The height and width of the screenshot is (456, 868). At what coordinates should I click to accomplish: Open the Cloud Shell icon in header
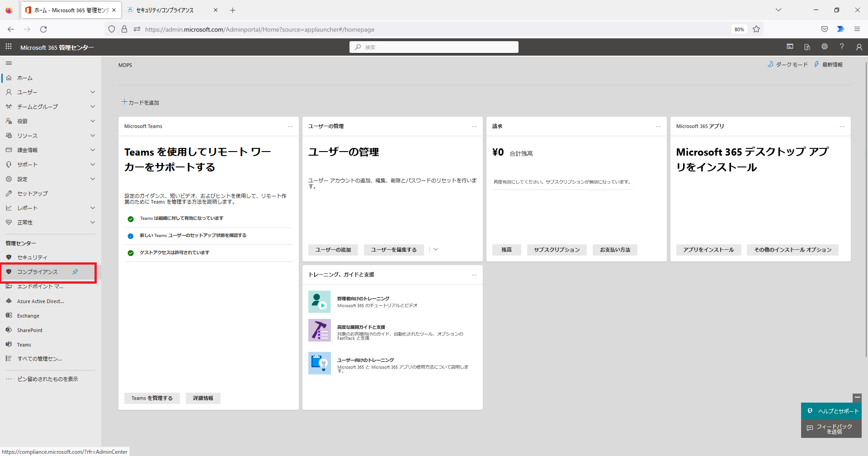point(790,47)
